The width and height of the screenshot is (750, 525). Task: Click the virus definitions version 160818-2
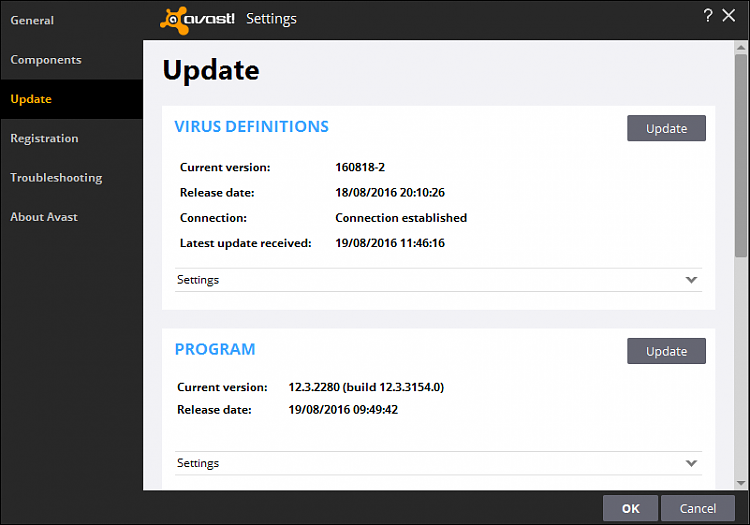tap(360, 167)
